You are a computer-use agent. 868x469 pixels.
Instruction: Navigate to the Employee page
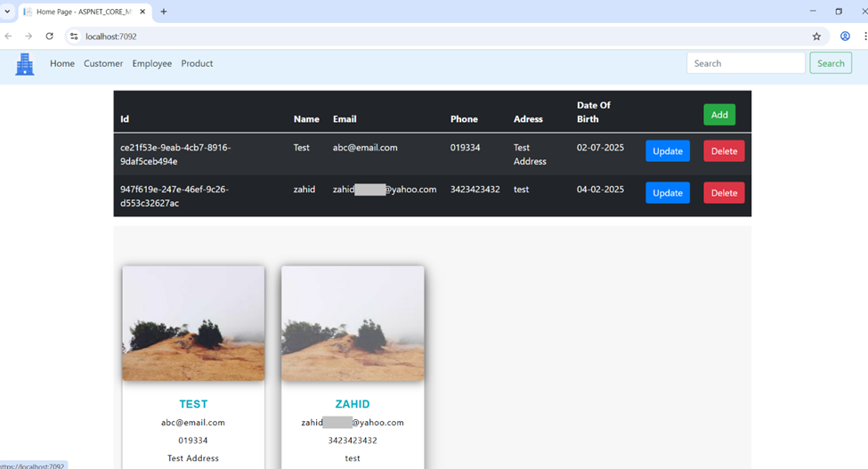(152, 64)
